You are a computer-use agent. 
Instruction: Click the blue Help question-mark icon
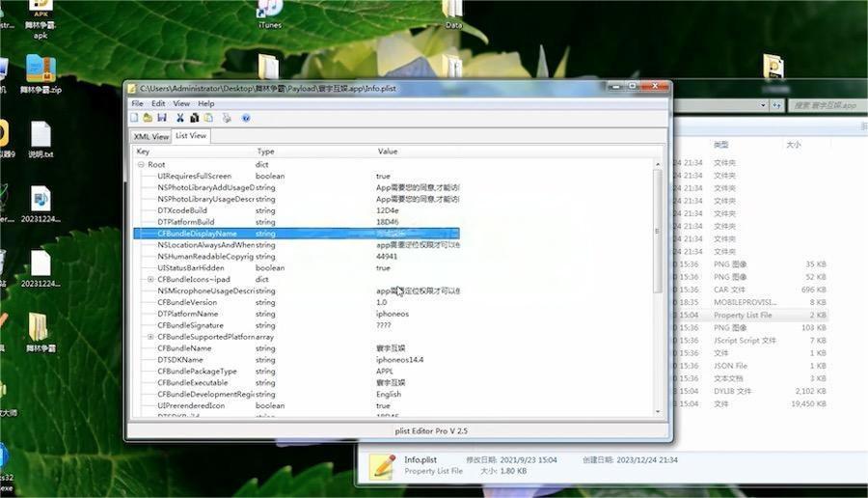click(246, 118)
